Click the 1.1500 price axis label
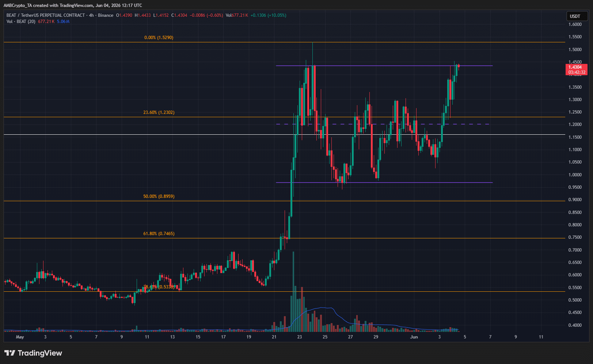 point(575,137)
